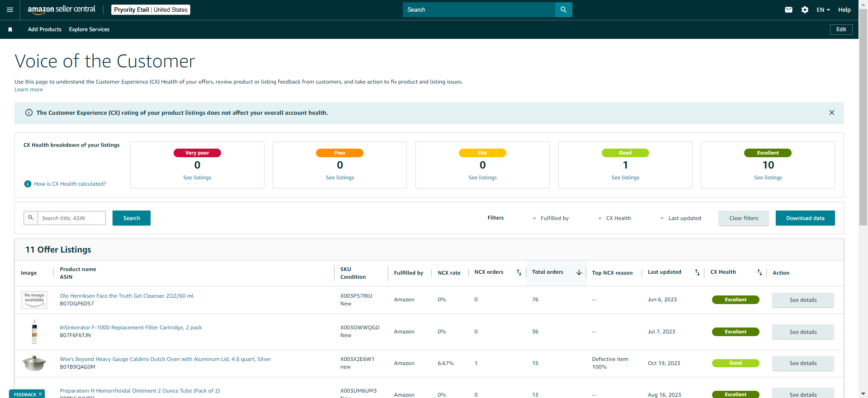Viewport: 868px width, 398px height.
Task: Click the Clear filters button
Action: (744, 218)
